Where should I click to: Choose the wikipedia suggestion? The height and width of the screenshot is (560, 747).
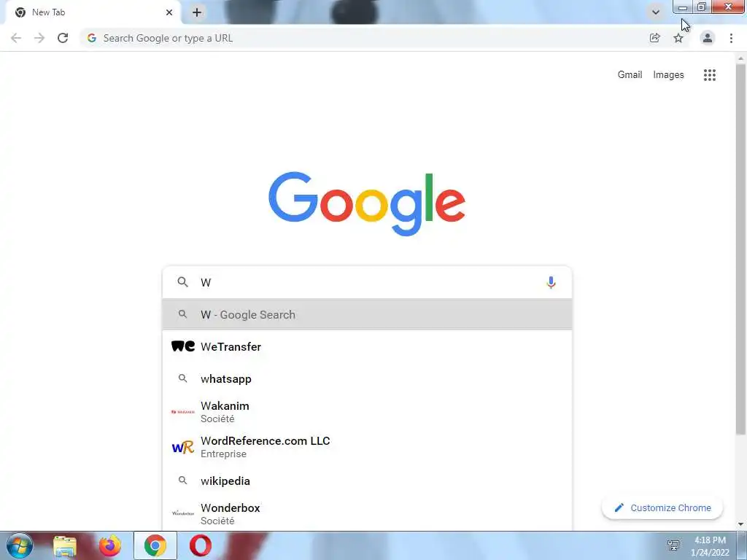click(x=367, y=481)
